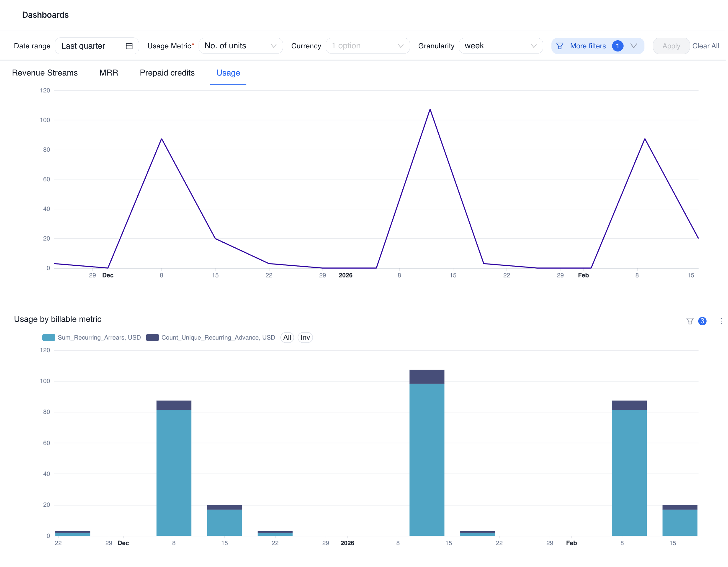Viewport: 728px width, 567px height.
Task: Click the More filters count badge 1
Action: point(617,46)
